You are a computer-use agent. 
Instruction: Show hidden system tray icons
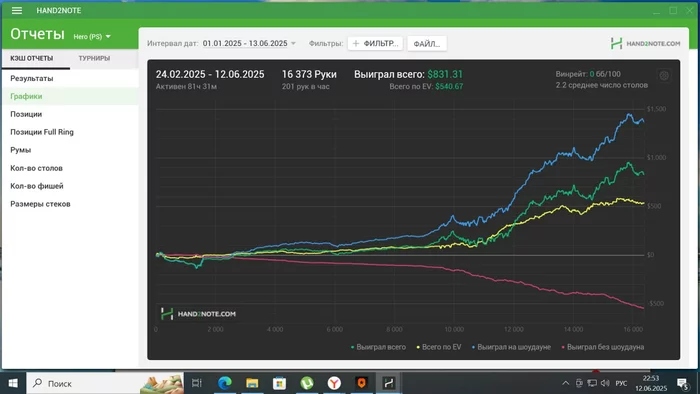(x=566, y=383)
